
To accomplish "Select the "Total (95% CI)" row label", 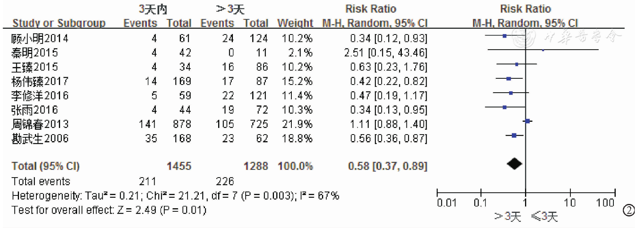I will click(x=45, y=166).
